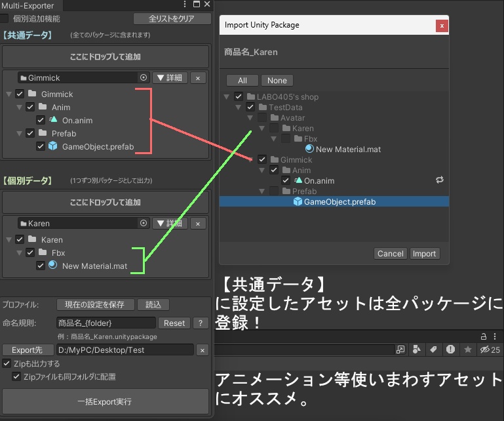Image resolution: width=504 pixels, height=421 pixels.
Task: Open the Multi-Exporter kebab options menu
Action: coord(185,4)
